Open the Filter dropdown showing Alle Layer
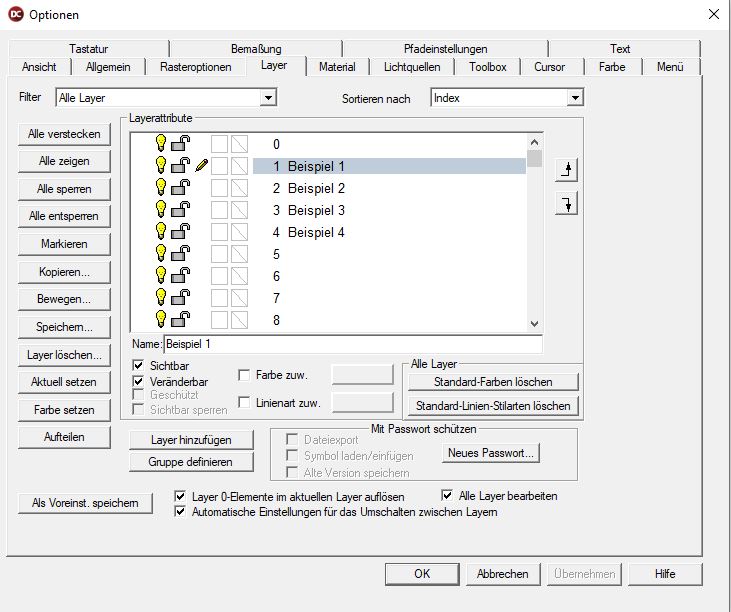Image resolution: width=731 pixels, height=612 pixels. point(268,98)
